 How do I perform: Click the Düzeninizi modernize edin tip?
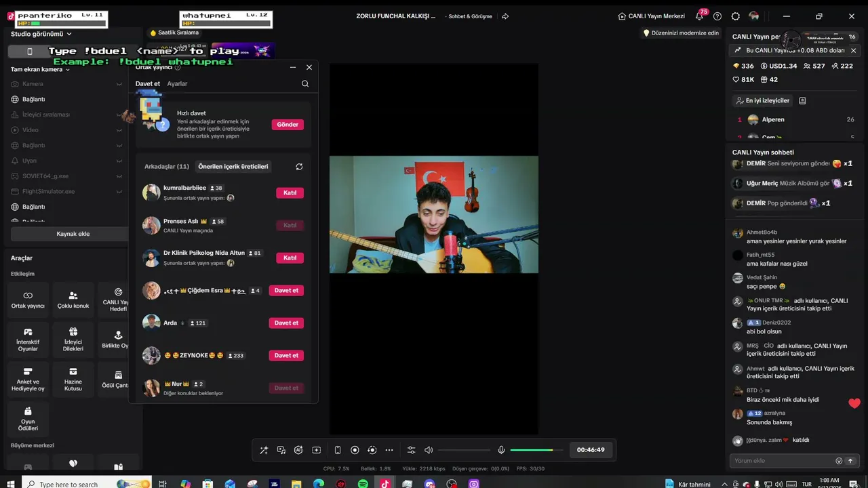(680, 33)
